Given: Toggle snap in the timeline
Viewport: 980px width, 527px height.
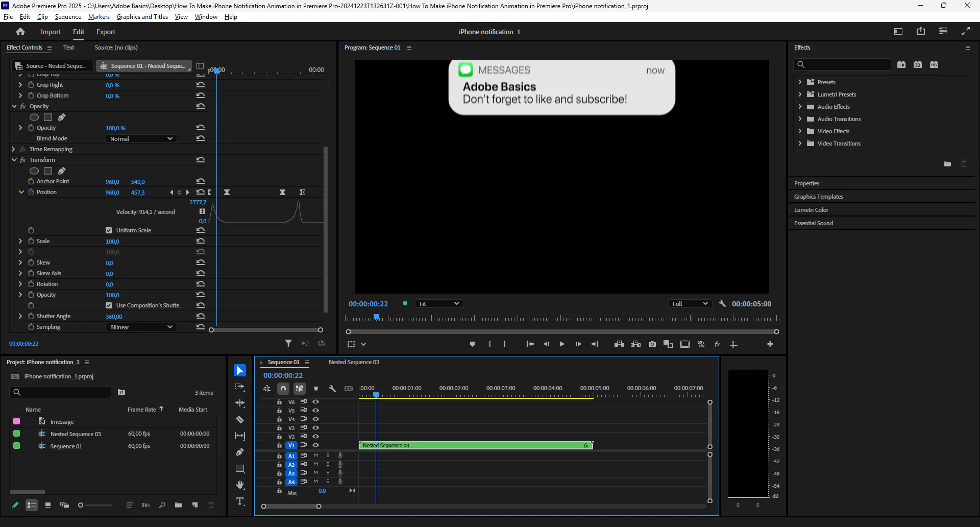Looking at the screenshot, I should click(x=283, y=389).
